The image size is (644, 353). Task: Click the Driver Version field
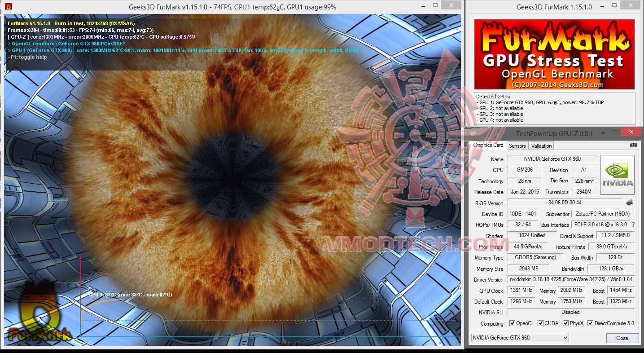pyautogui.click(x=571, y=279)
